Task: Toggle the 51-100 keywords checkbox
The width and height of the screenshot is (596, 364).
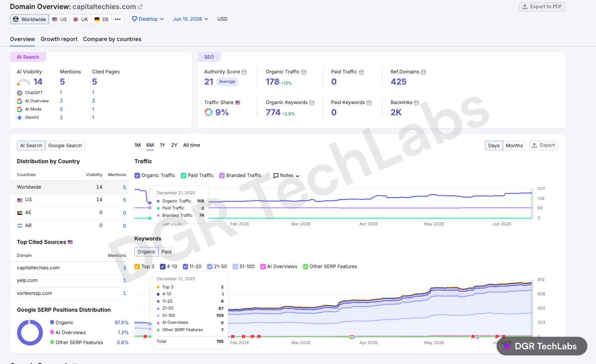Action: (x=236, y=266)
